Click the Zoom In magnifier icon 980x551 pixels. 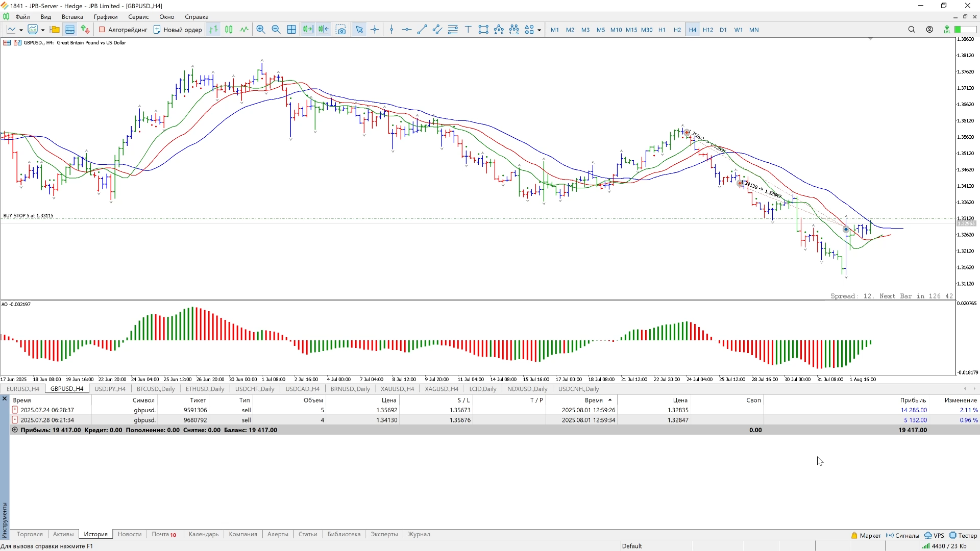tap(261, 30)
